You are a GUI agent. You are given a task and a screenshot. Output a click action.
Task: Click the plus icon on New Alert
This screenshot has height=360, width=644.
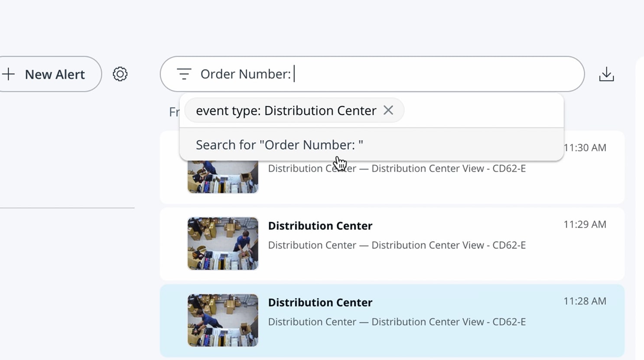pos(8,74)
